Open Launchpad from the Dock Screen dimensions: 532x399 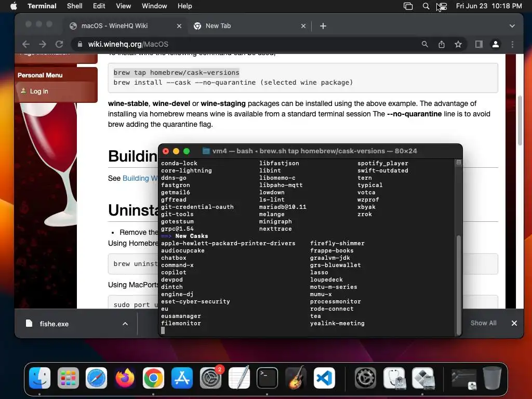pos(68,378)
